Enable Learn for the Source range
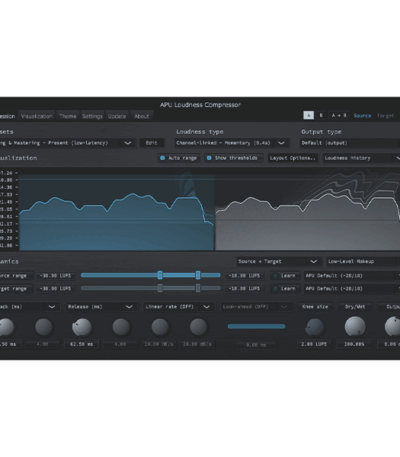The width and height of the screenshot is (400, 457). click(284, 276)
